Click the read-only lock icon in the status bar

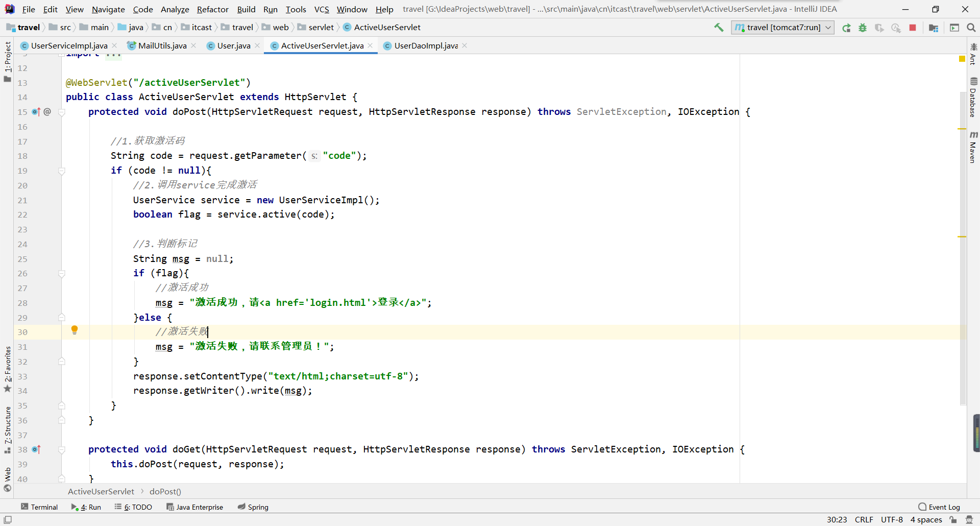[953, 520]
